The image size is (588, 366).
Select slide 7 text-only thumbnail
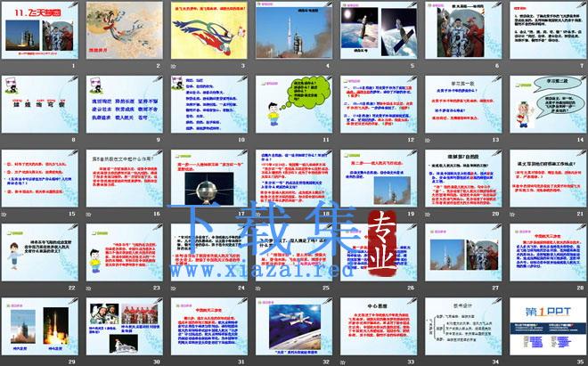point(548,30)
